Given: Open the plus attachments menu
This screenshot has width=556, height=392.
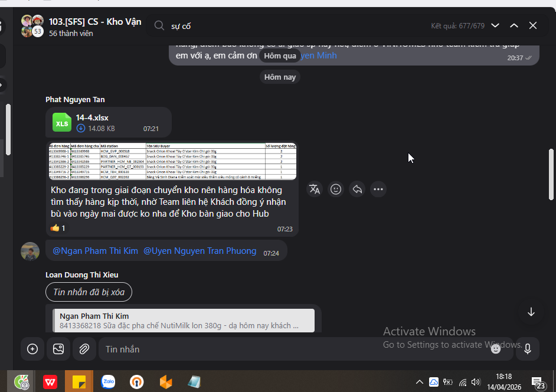Looking at the screenshot, I should click(32, 349).
